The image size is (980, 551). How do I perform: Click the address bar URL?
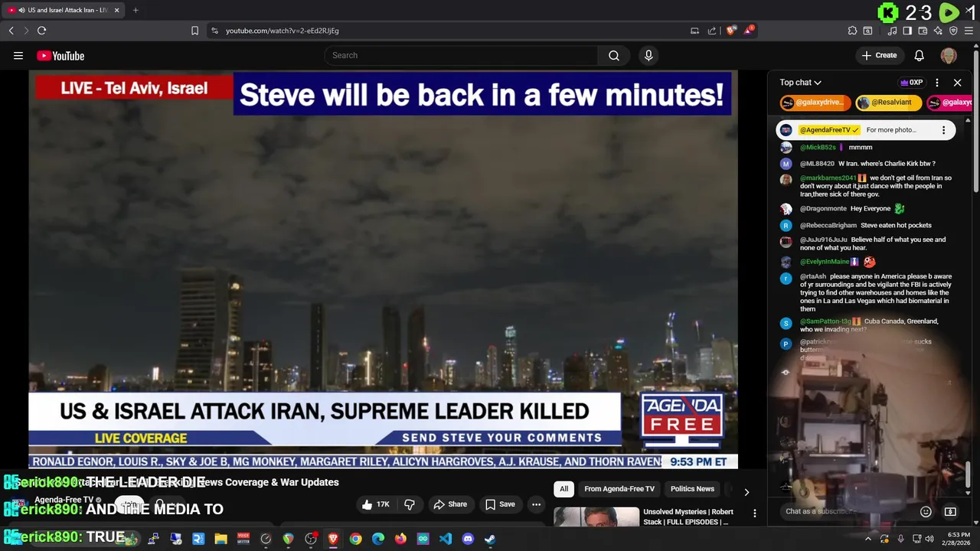coord(282,31)
